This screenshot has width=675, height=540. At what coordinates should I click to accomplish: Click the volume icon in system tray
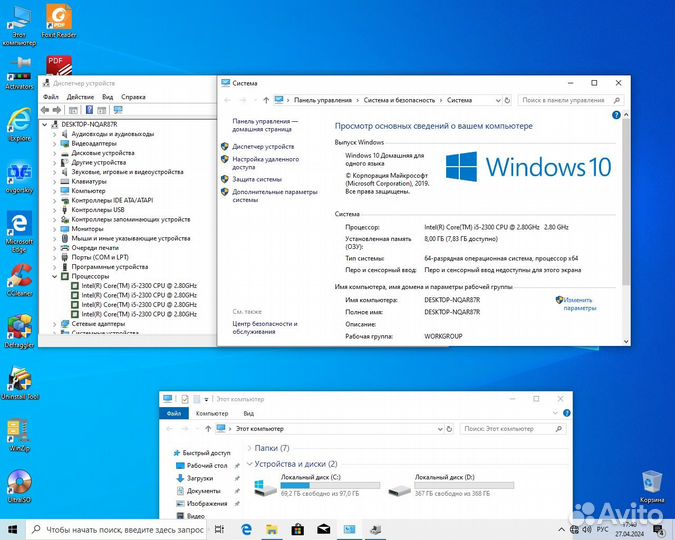pyautogui.click(x=587, y=529)
